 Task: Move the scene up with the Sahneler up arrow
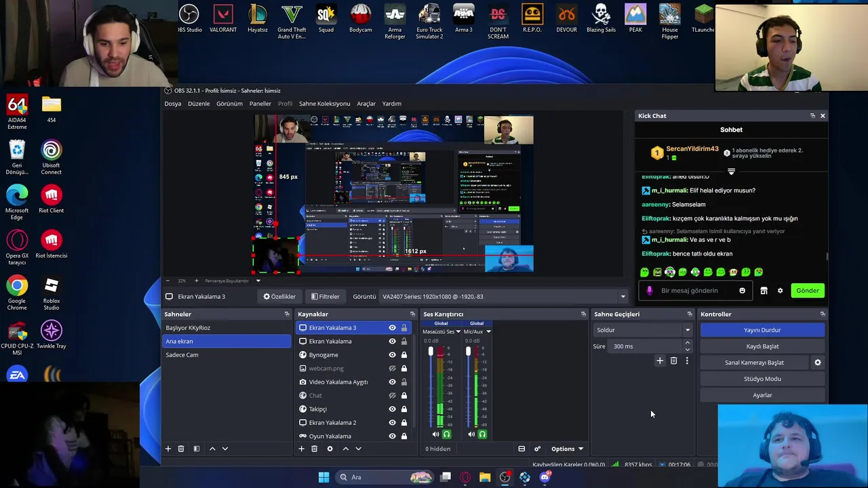(x=212, y=449)
